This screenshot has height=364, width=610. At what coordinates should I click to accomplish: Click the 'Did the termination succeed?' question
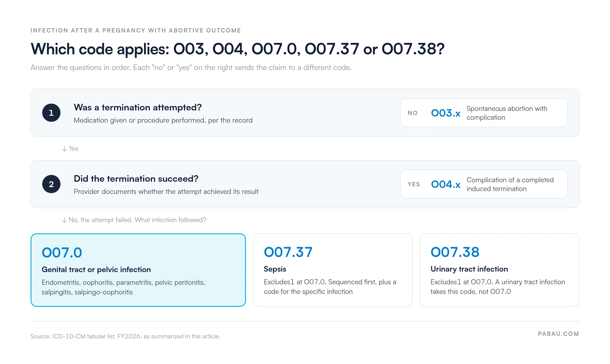136,179
